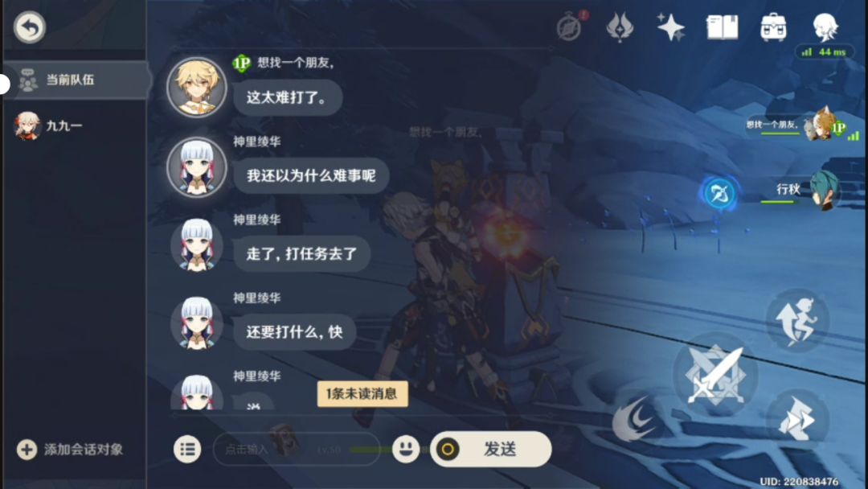Jump to the 1条未读消息 notice
This screenshot has width=868, height=489.
pyautogui.click(x=362, y=394)
